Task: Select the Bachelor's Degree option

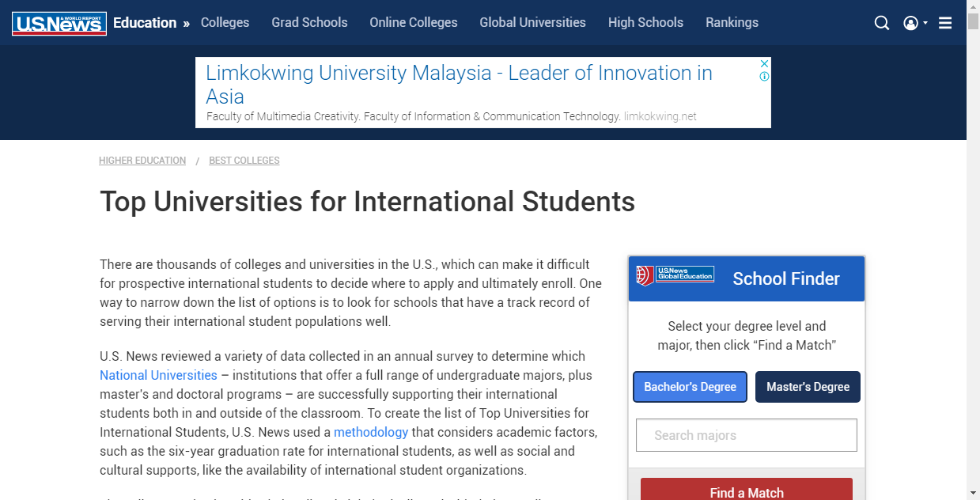Action: (690, 387)
